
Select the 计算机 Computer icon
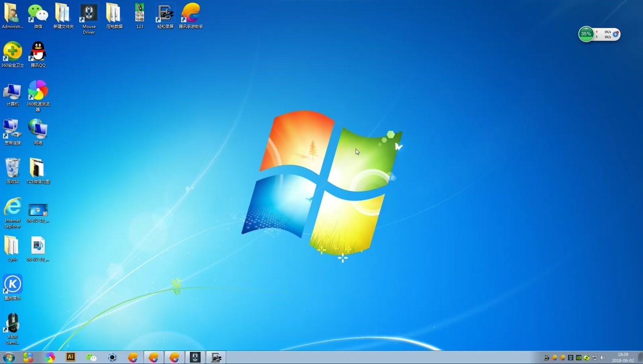click(x=12, y=93)
